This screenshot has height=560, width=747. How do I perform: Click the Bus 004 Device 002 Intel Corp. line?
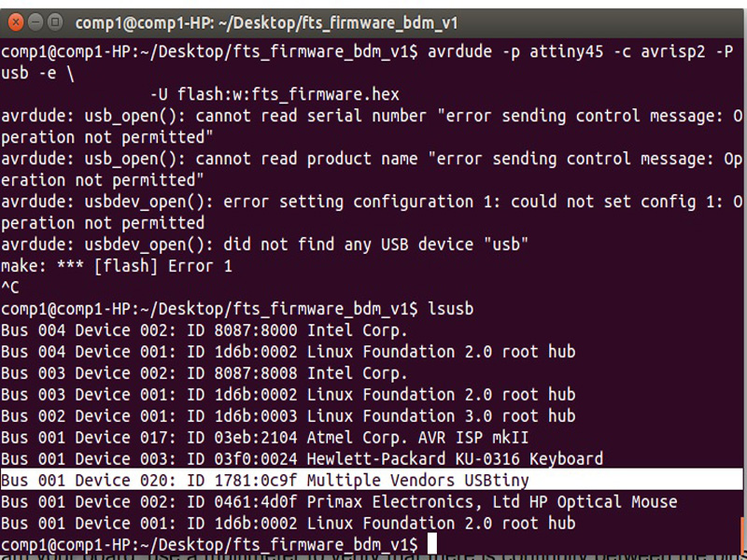(204, 329)
